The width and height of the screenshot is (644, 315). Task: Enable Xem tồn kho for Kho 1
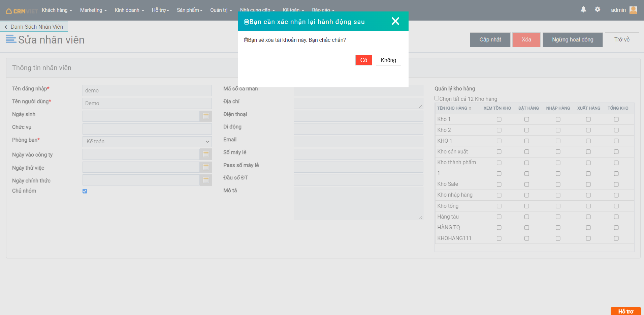(499, 119)
